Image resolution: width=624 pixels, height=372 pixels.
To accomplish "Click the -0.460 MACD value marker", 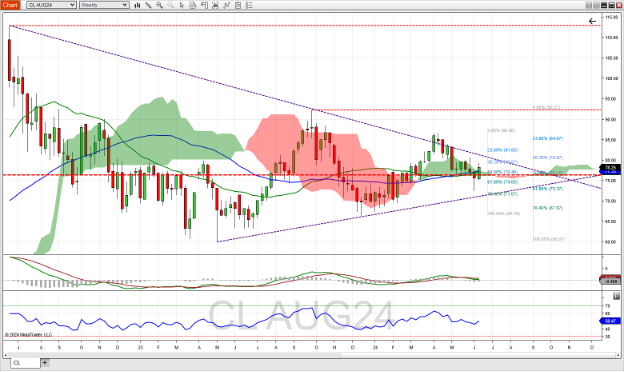I will click(610, 281).
